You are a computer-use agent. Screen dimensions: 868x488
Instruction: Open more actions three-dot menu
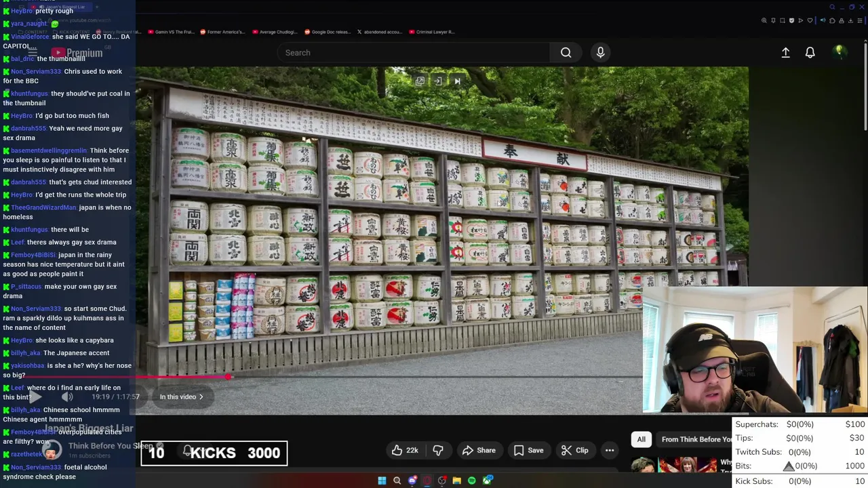click(610, 450)
